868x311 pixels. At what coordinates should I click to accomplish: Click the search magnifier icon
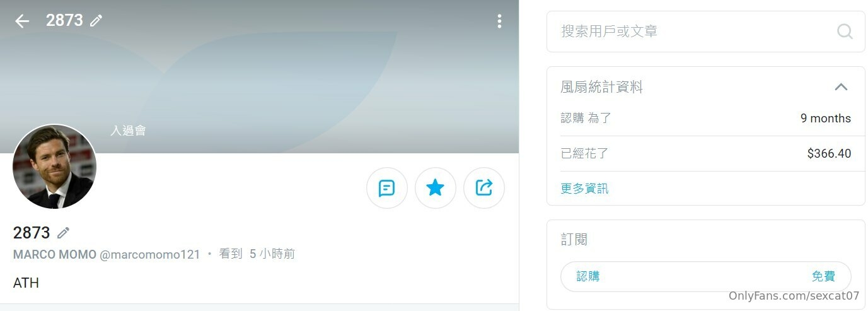click(845, 32)
